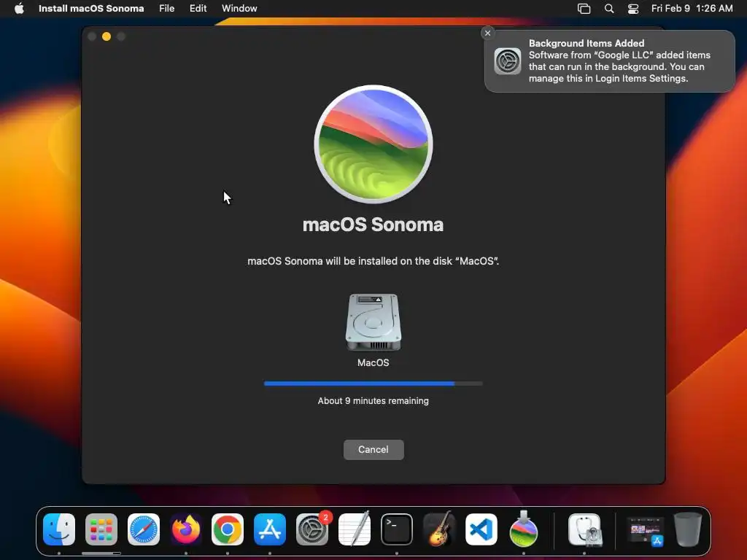
Task: Open Finder from the Dock
Action: tap(59, 529)
